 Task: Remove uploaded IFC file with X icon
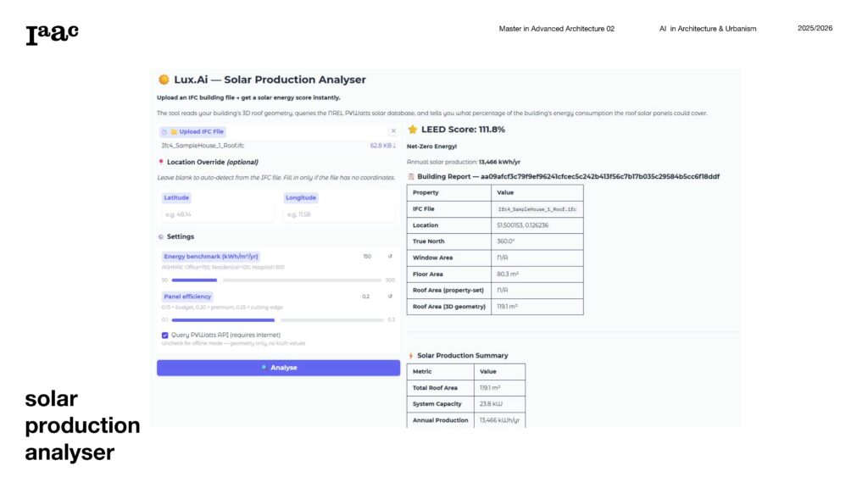[392, 131]
